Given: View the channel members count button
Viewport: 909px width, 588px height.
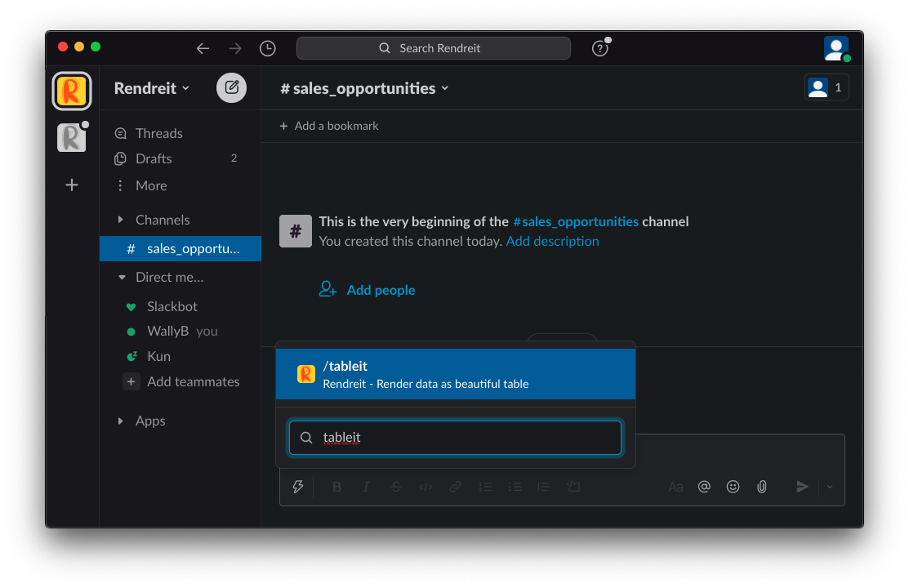Looking at the screenshot, I should point(826,87).
